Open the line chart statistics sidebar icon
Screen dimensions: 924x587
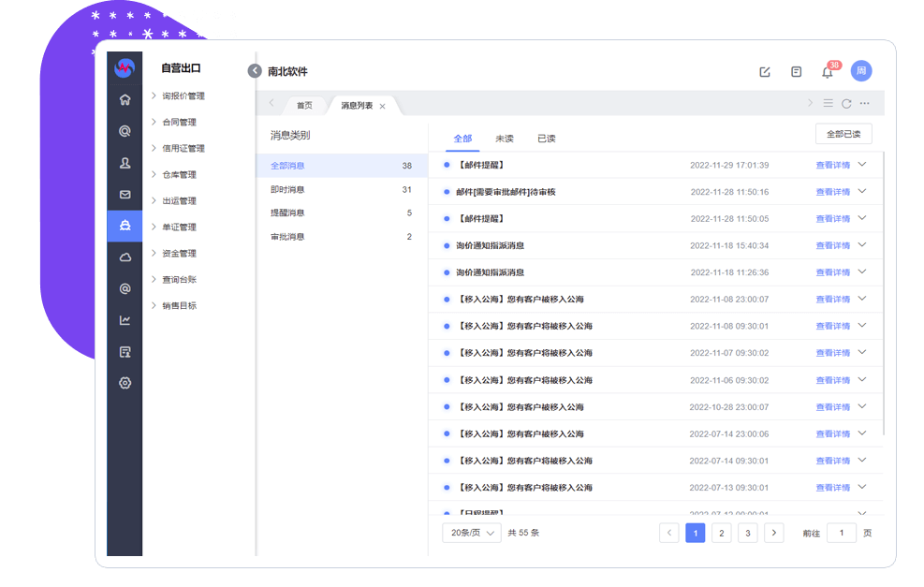pyautogui.click(x=125, y=320)
